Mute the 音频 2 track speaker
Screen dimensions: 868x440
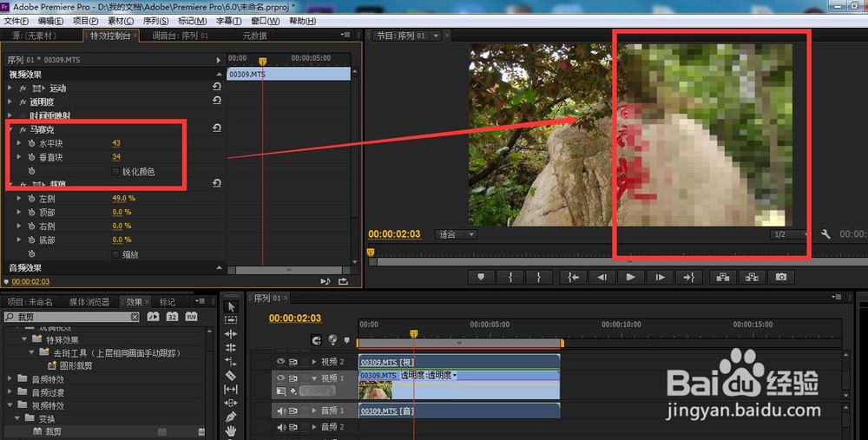(280, 427)
